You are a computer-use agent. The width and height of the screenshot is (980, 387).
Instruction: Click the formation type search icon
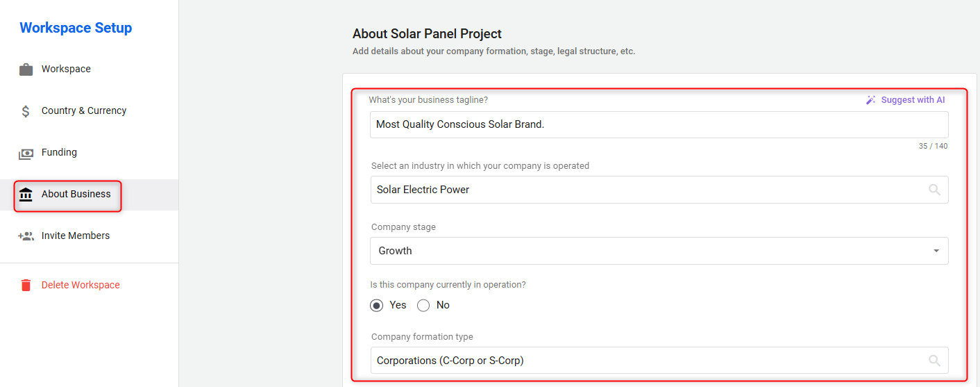pyautogui.click(x=934, y=361)
